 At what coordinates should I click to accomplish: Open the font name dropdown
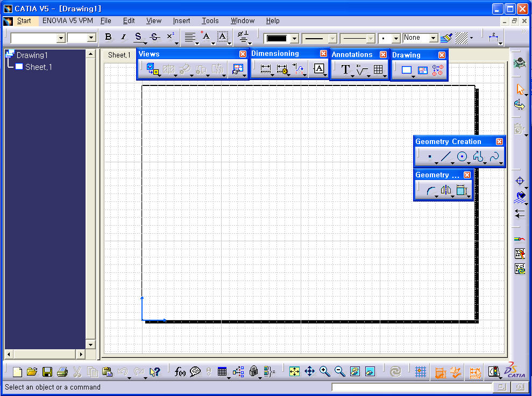pyautogui.click(x=60, y=38)
